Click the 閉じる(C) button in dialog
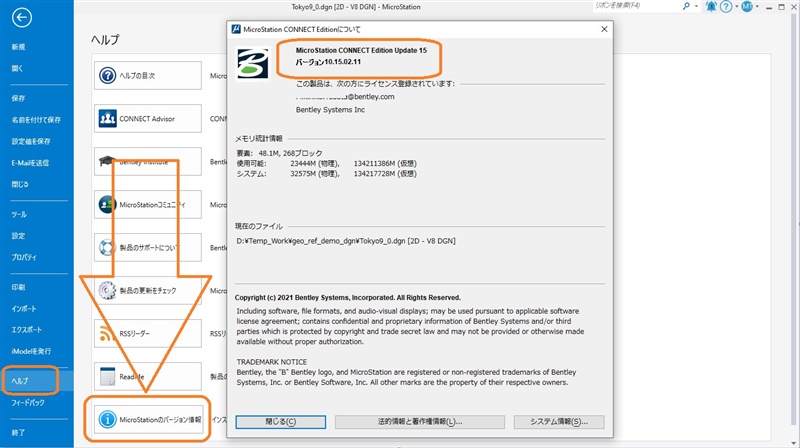Viewport: 800px width, 448px height. point(281,422)
